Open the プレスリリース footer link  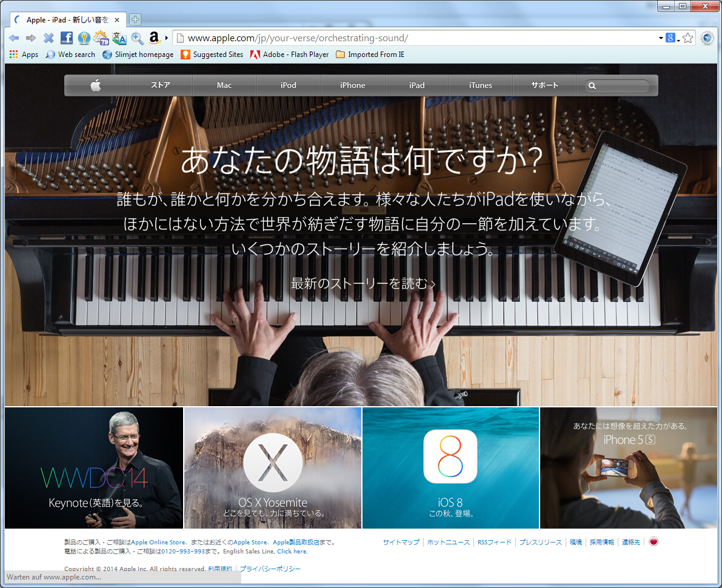(541, 542)
